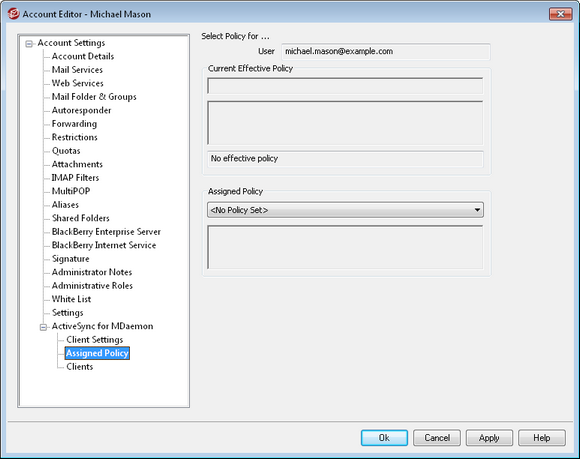Open Client Settings under ActiveSync

coord(95,340)
